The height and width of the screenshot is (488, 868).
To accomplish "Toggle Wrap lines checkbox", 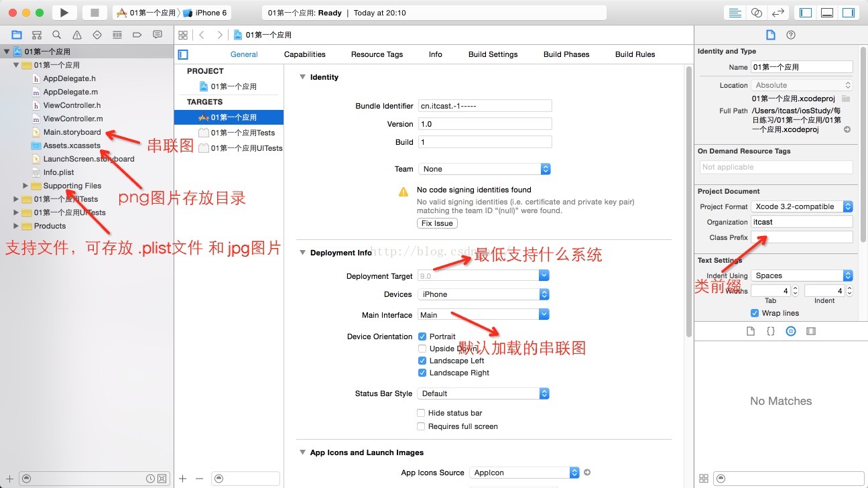I will pos(755,313).
